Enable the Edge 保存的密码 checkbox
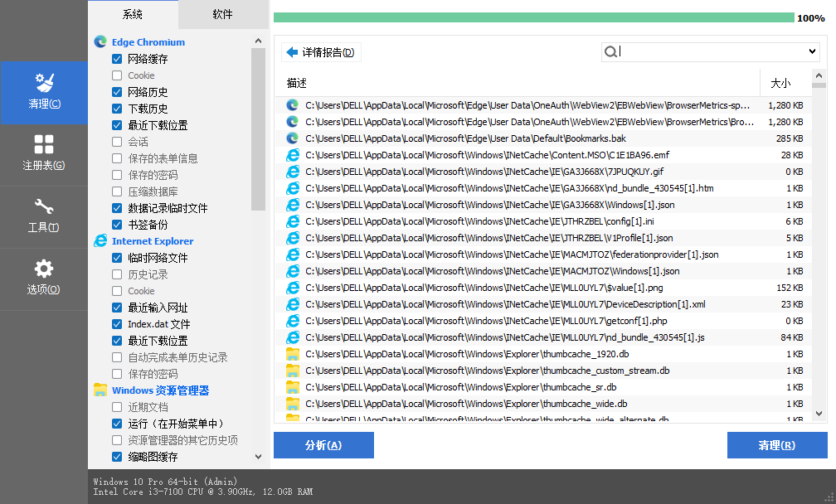Viewport: 836px width, 504px height. pyautogui.click(x=117, y=175)
